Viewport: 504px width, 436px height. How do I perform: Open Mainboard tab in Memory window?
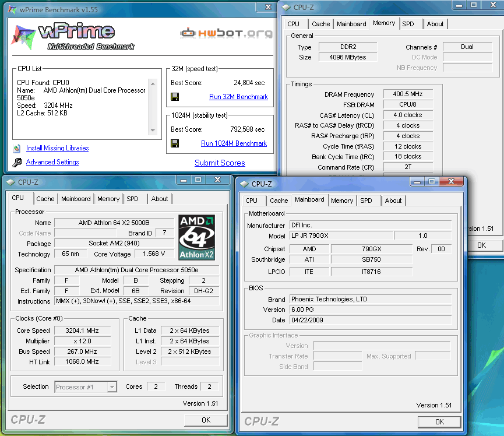point(351,24)
